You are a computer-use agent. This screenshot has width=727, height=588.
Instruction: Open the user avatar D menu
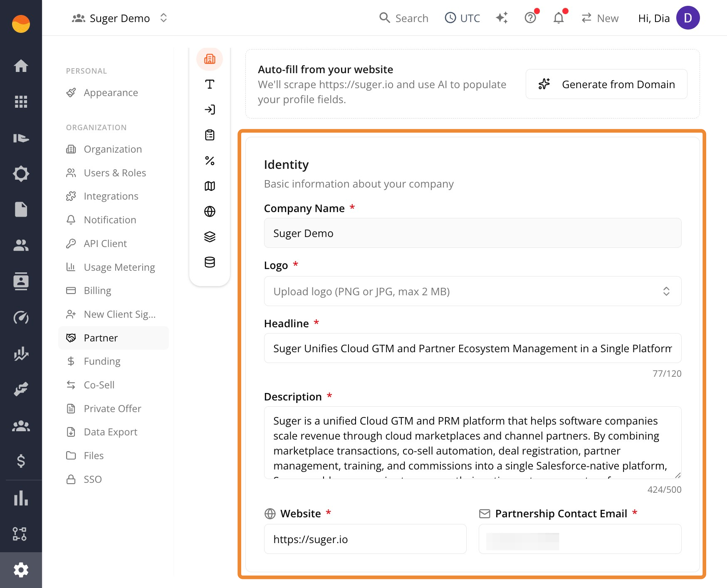point(688,18)
